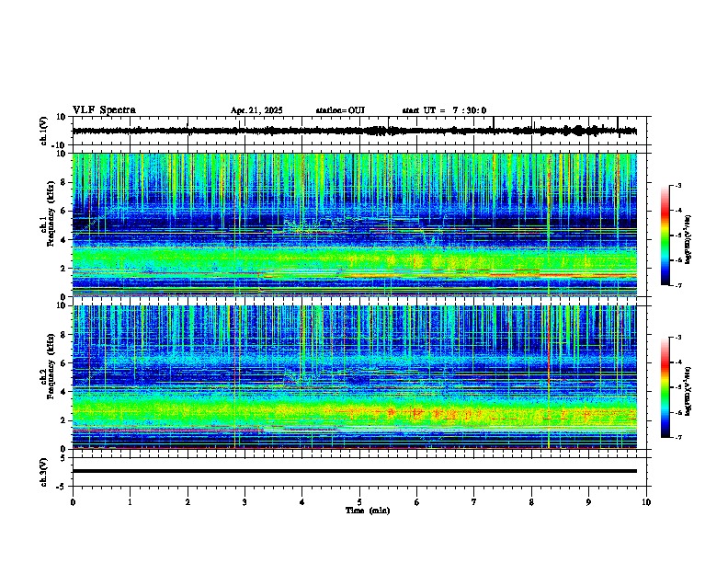This screenshot has width=728, height=563.
Task: Click time axis tick label "3"
Action: 245,502
